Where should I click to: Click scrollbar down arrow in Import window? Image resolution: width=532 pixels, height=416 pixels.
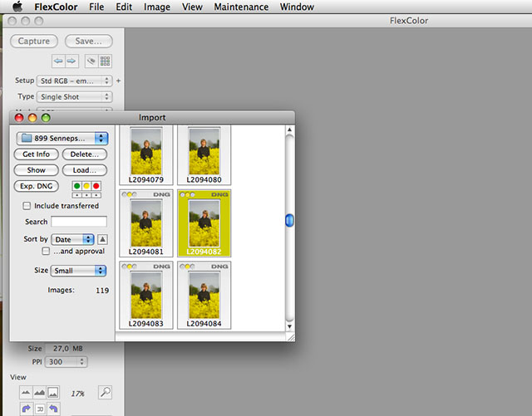coord(289,326)
